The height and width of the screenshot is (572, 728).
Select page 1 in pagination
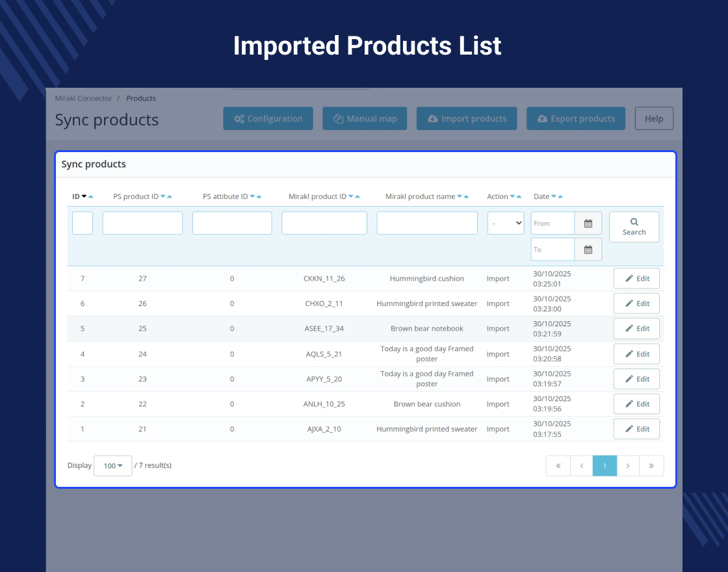(604, 465)
